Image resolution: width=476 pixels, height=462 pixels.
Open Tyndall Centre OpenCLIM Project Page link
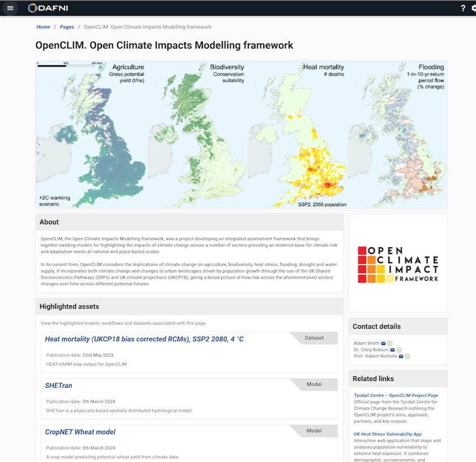(x=396, y=395)
